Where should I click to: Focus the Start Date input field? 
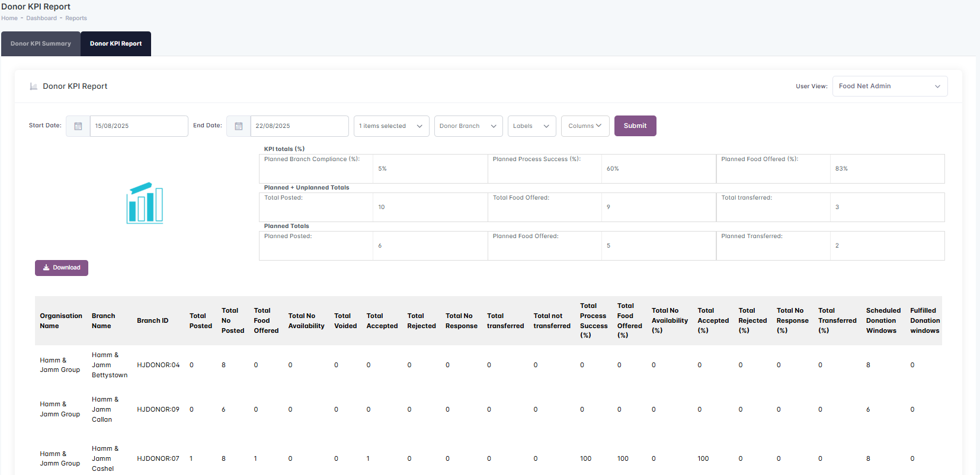coord(139,126)
